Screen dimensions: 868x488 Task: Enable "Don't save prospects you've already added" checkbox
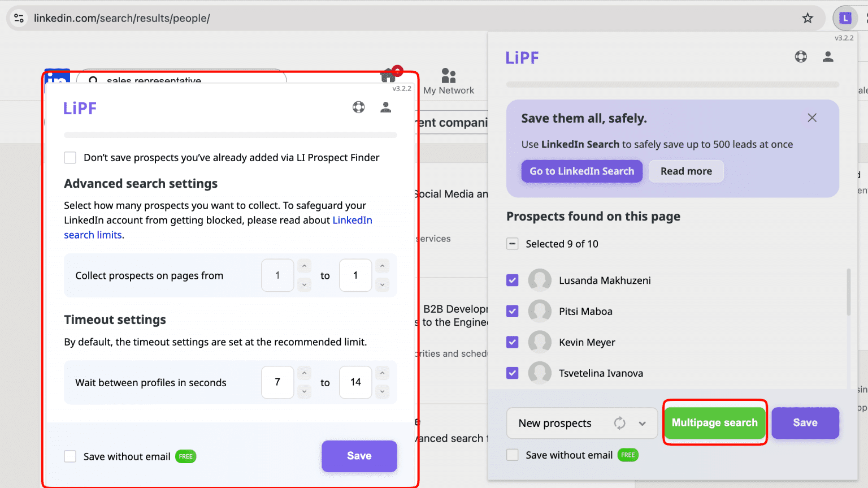tap(70, 158)
